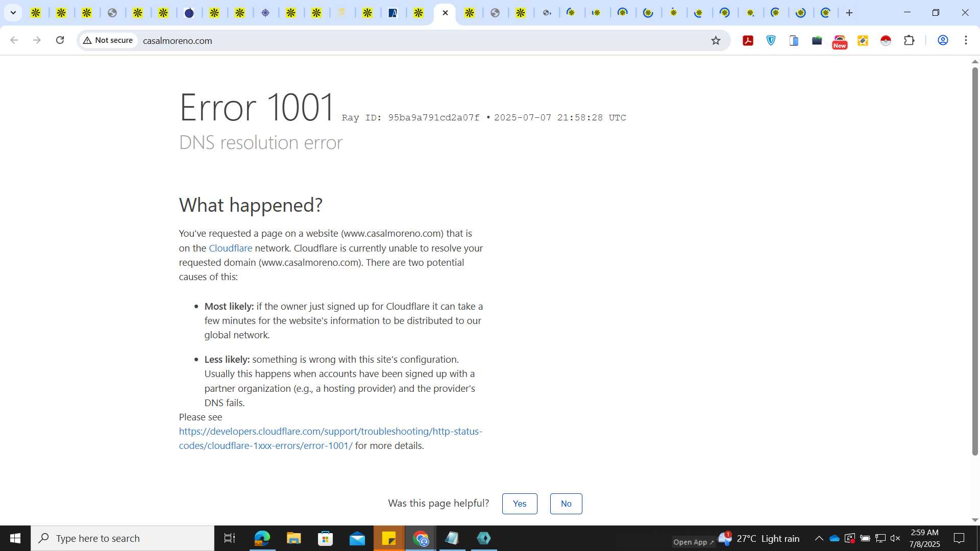
Task: Open the blue document extension icon
Action: tap(794, 40)
